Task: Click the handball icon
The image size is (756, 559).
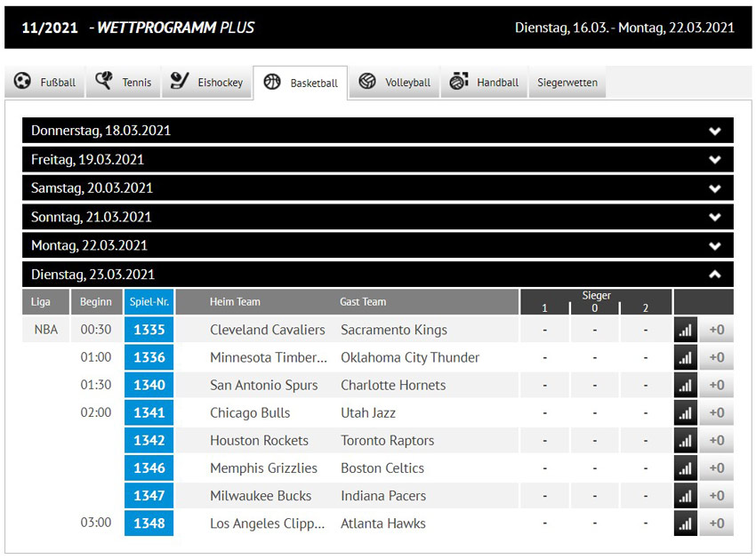Action: click(x=459, y=81)
